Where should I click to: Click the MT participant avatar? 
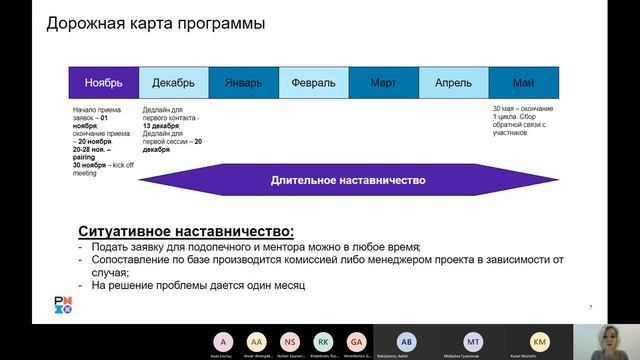(x=473, y=342)
